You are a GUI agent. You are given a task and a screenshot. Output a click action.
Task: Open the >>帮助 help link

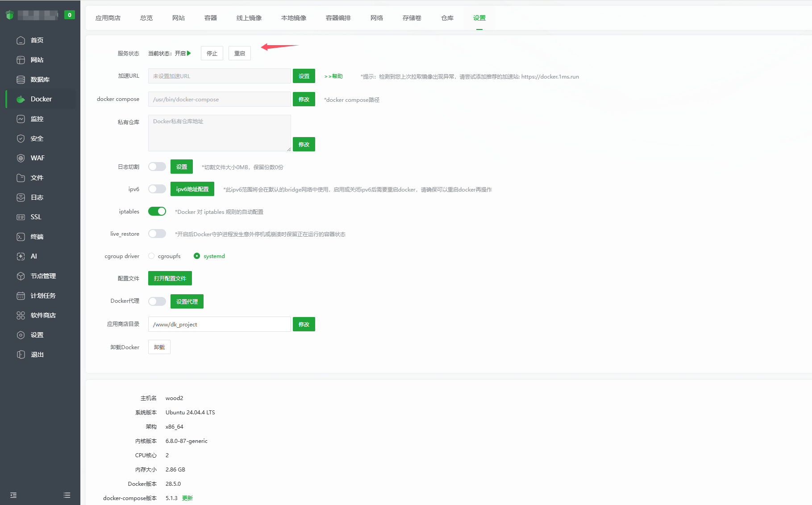[333, 76]
